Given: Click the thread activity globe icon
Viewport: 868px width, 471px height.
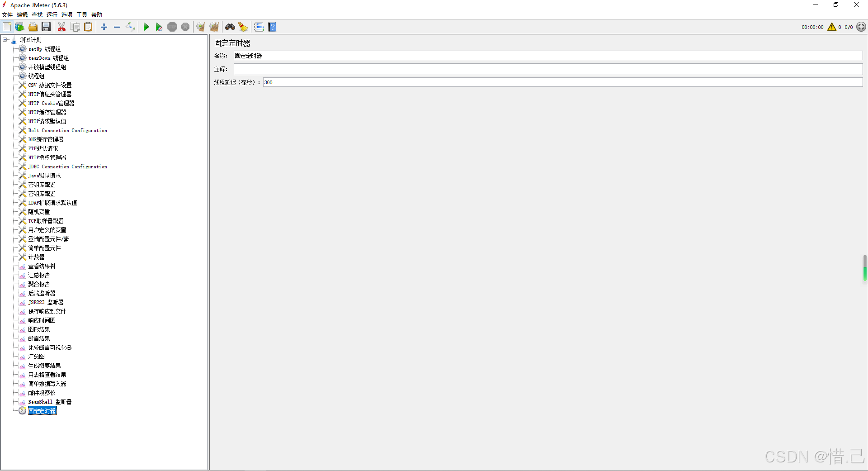Looking at the screenshot, I should point(861,27).
